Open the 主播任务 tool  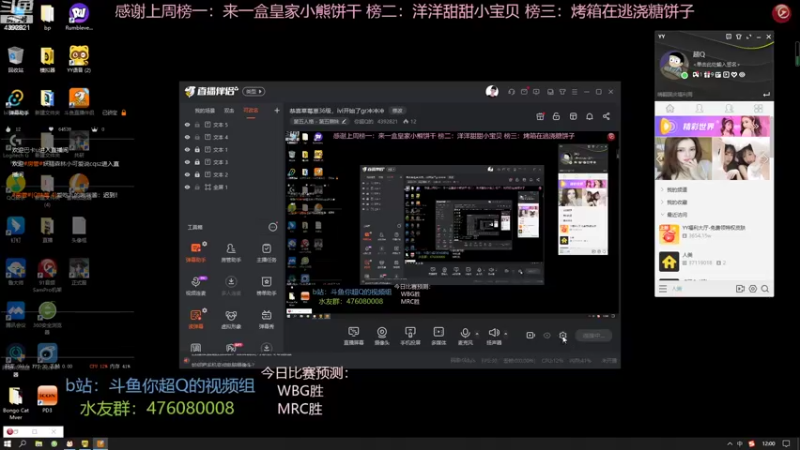coord(266,253)
